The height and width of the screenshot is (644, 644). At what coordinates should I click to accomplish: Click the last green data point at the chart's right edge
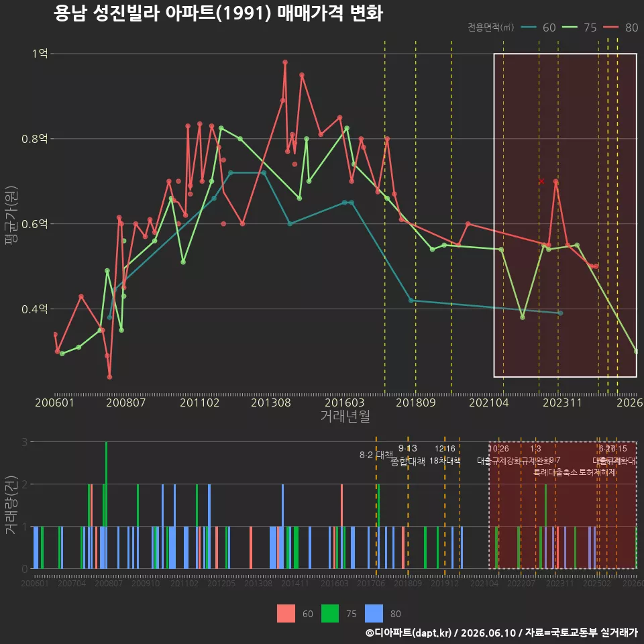pos(636,351)
